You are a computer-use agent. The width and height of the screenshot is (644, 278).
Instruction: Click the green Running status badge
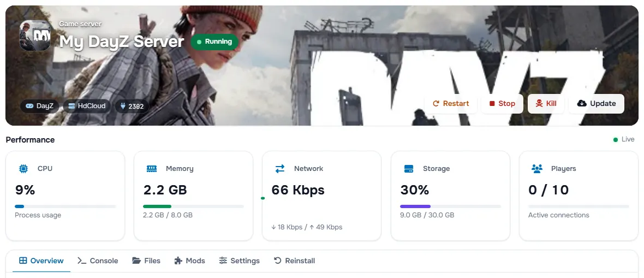[214, 42]
